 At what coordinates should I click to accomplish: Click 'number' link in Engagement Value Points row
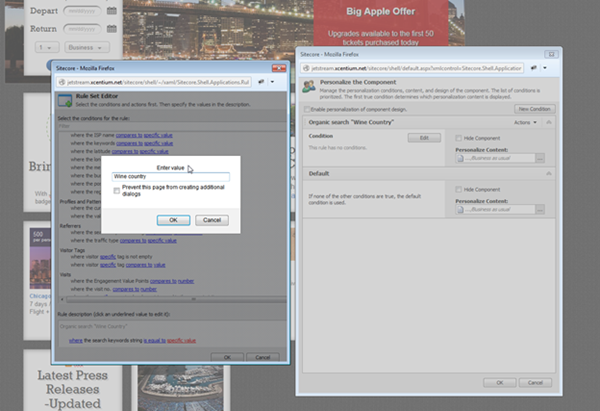point(186,281)
